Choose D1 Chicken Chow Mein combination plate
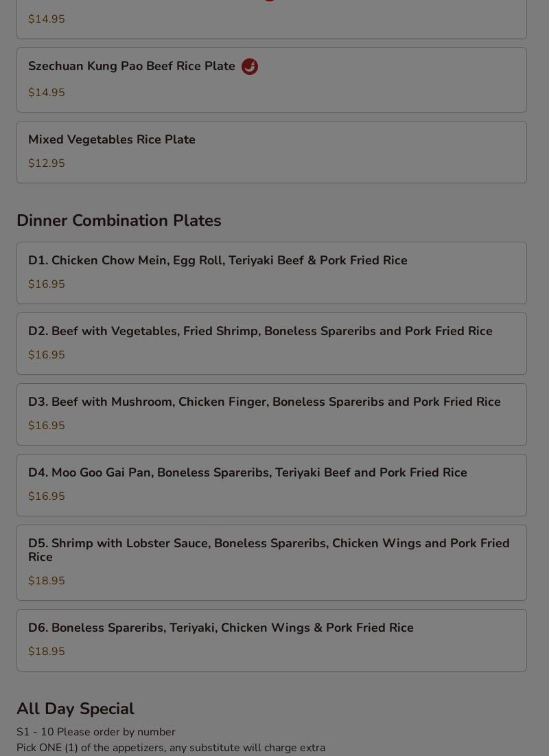 coord(271,273)
